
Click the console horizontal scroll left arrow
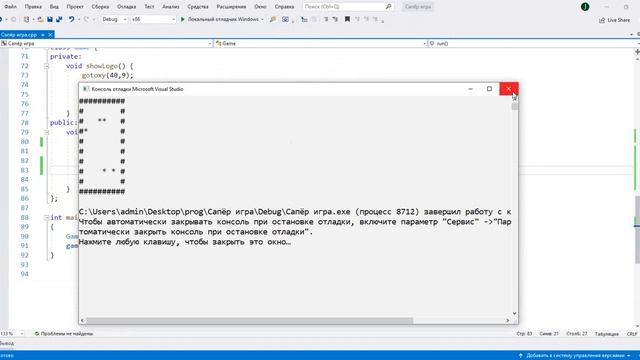click(82, 320)
